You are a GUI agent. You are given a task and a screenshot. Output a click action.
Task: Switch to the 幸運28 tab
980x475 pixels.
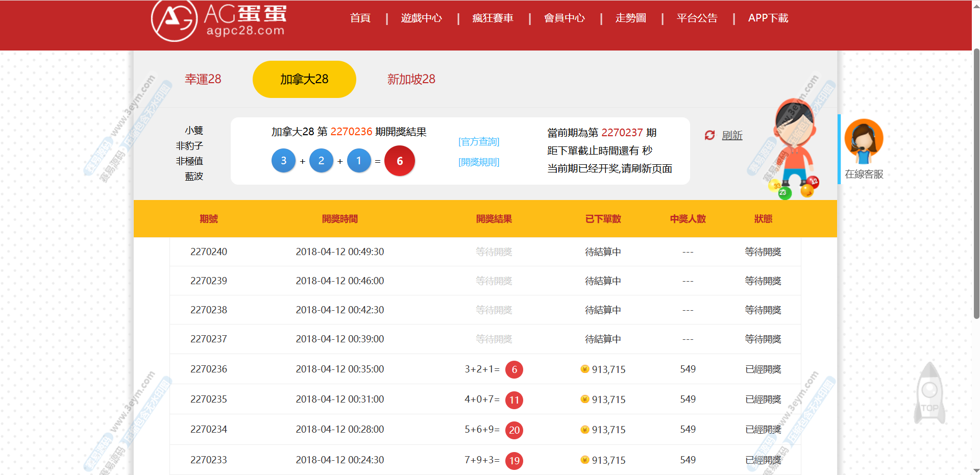(203, 79)
